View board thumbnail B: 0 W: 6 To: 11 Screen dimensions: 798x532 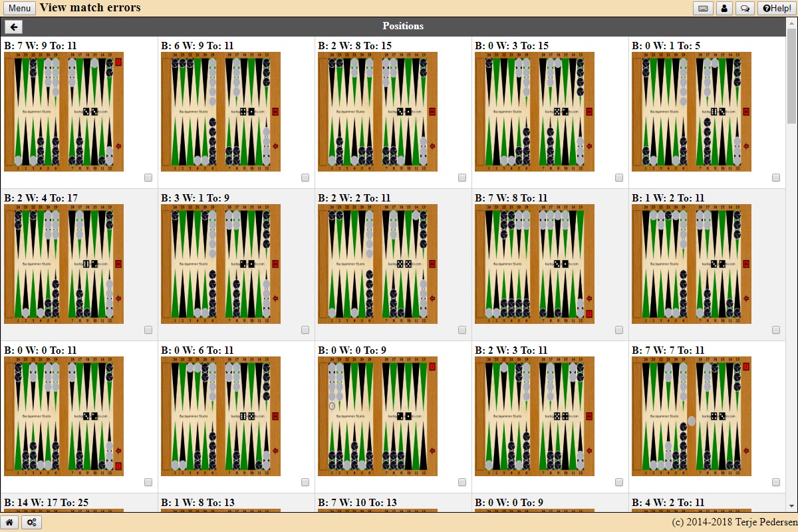point(221,416)
